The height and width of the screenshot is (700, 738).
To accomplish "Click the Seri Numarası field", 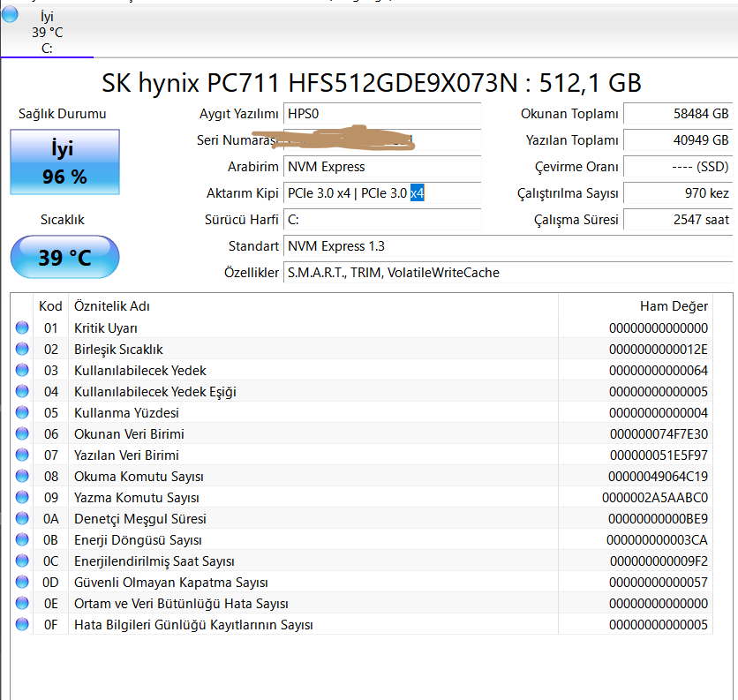I will (x=382, y=140).
